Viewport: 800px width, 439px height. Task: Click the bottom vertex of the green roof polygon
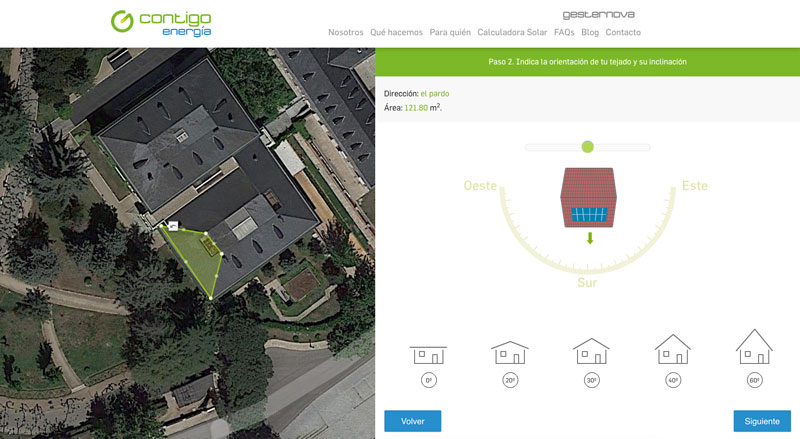tap(211, 298)
